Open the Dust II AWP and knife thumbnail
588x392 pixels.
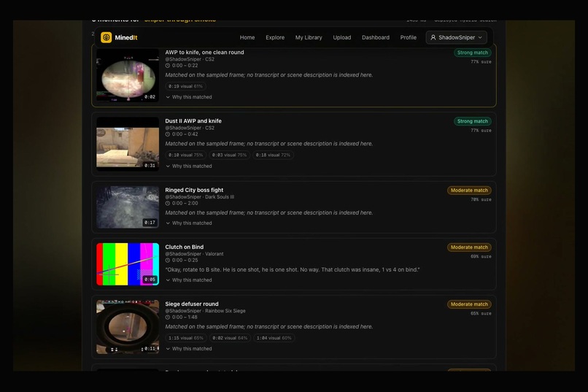click(128, 144)
